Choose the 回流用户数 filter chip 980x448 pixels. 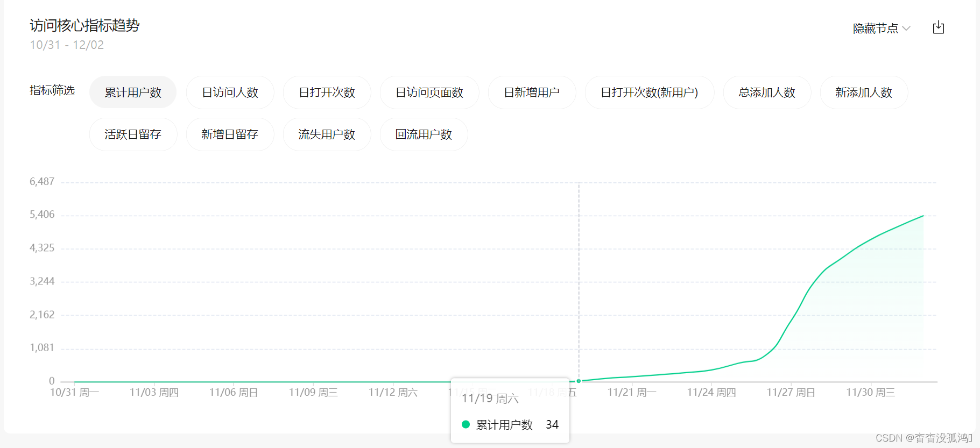point(424,134)
